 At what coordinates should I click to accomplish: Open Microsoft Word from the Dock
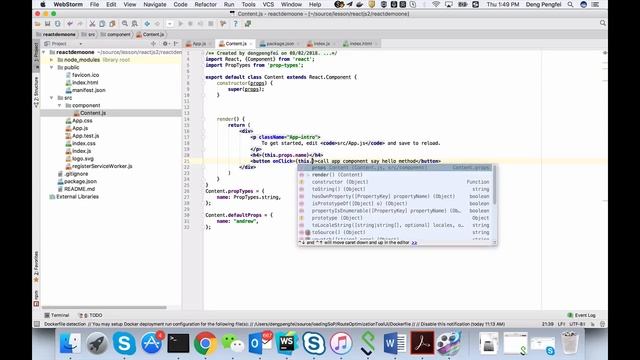click(395, 343)
